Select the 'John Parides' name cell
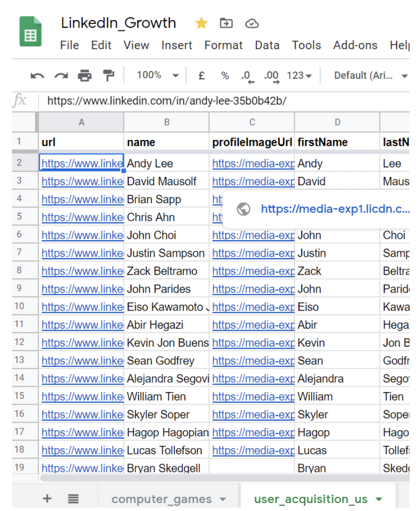The image size is (420, 511). [166, 289]
